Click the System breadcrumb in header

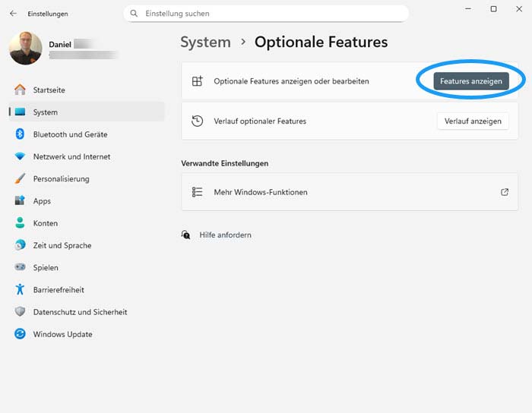pyautogui.click(x=205, y=43)
